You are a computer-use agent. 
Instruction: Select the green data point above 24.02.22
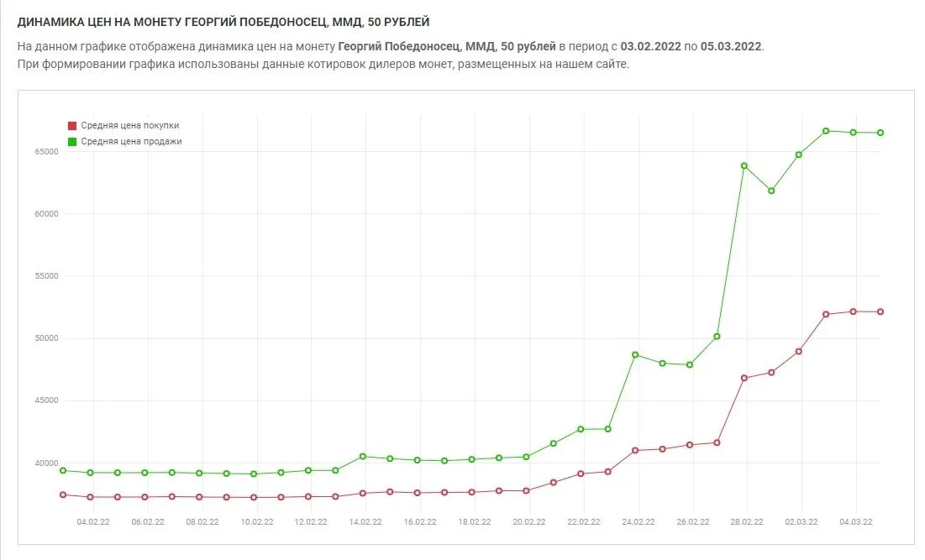(635, 354)
